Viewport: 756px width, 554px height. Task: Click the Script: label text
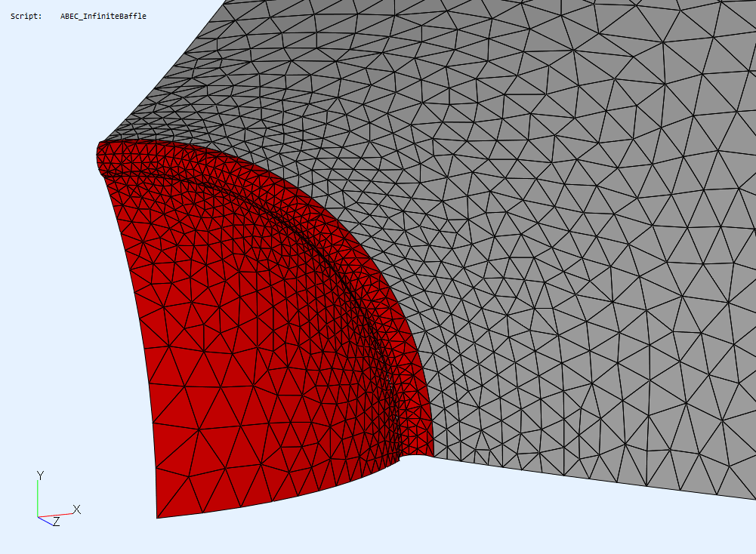[26, 17]
